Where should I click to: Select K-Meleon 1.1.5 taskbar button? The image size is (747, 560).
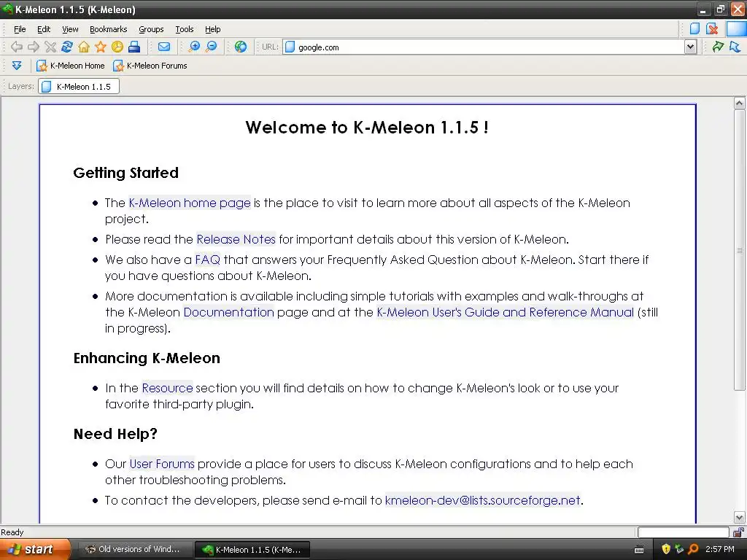(x=252, y=549)
